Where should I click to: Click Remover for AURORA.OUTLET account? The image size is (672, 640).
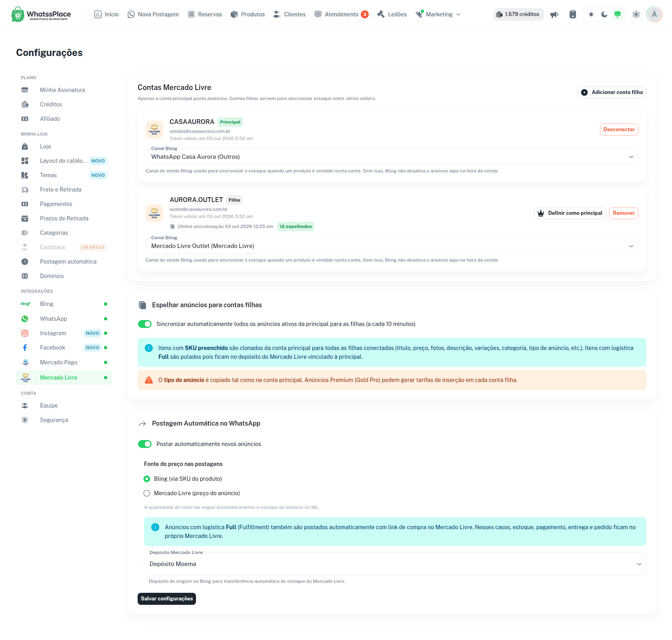pyautogui.click(x=624, y=213)
